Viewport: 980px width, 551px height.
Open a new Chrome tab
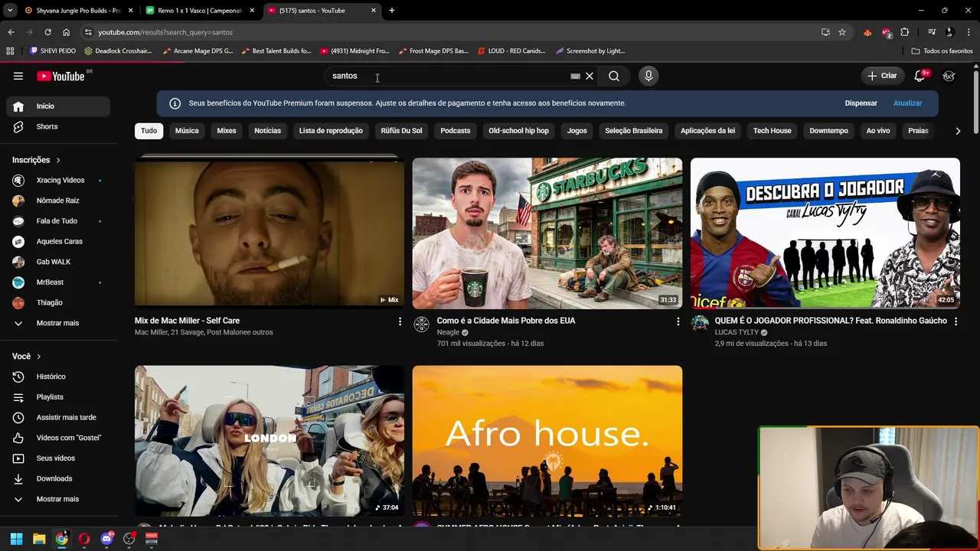pyautogui.click(x=392, y=11)
